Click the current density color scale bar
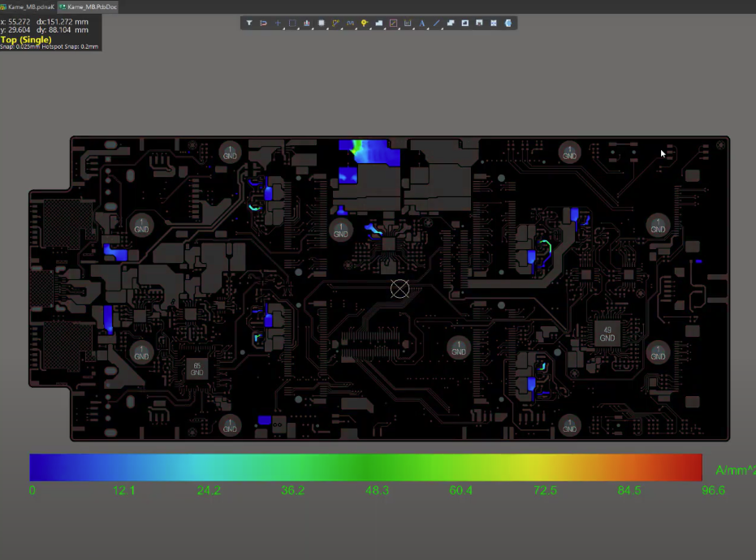The image size is (756, 560). pos(365,467)
